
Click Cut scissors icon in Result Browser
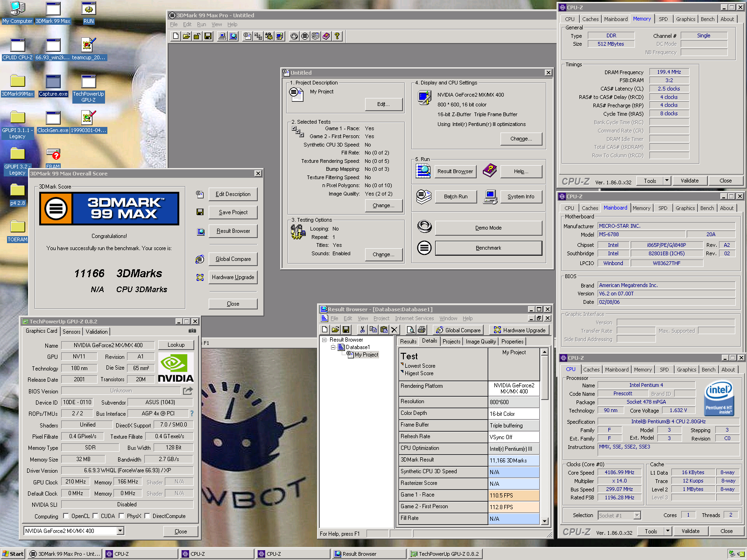pos(362,330)
